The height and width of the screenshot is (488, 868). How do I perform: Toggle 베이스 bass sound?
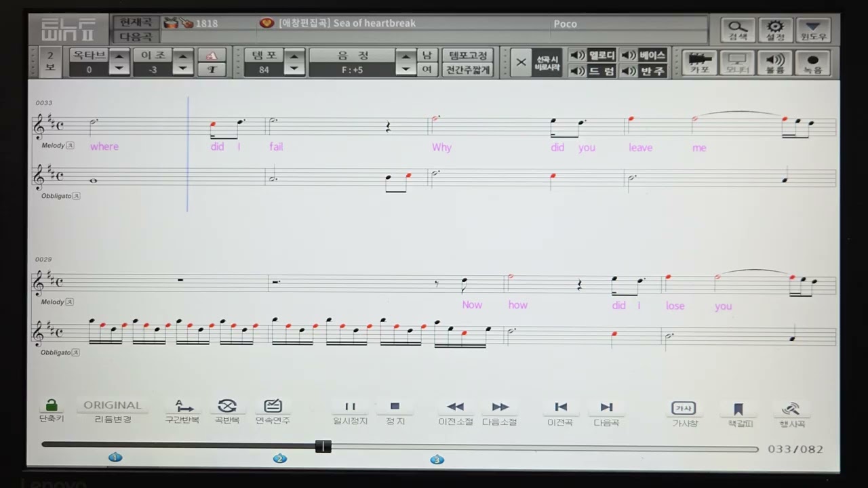coord(644,55)
